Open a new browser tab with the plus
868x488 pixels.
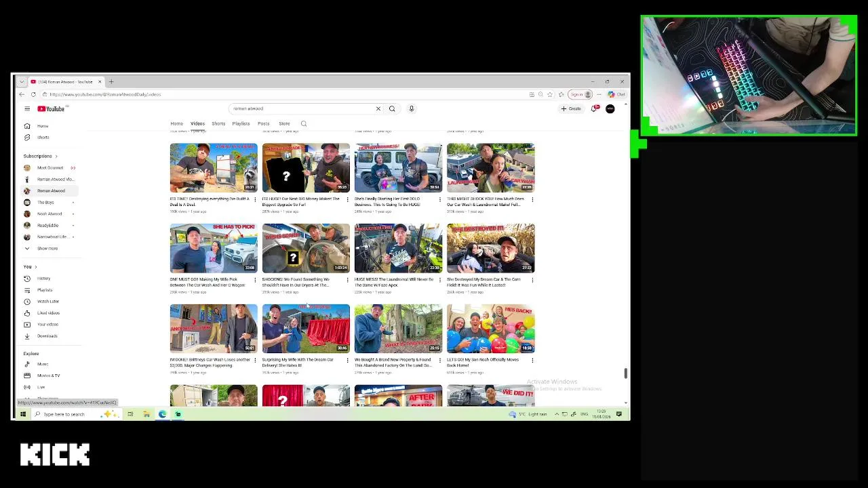click(111, 81)
